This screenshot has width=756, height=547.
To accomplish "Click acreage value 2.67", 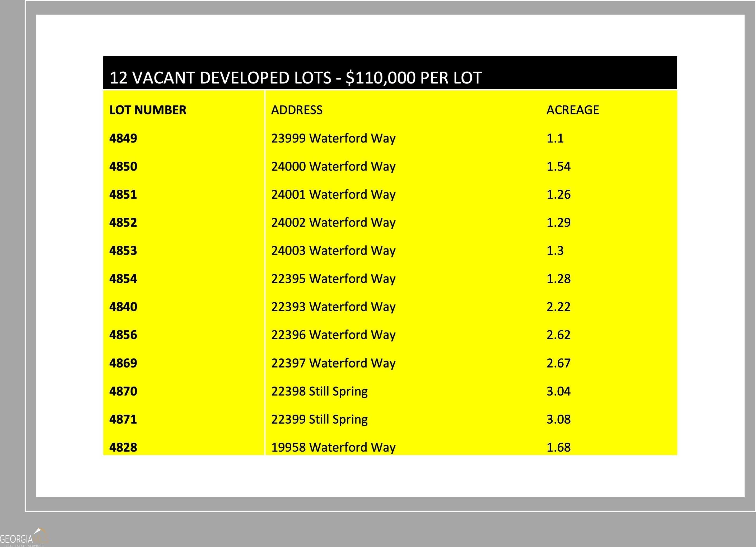I will [558, 363].
